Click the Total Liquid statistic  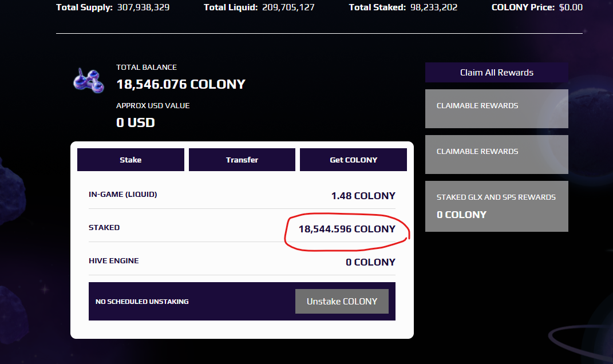pyautogui.click(x=259, y=7)
